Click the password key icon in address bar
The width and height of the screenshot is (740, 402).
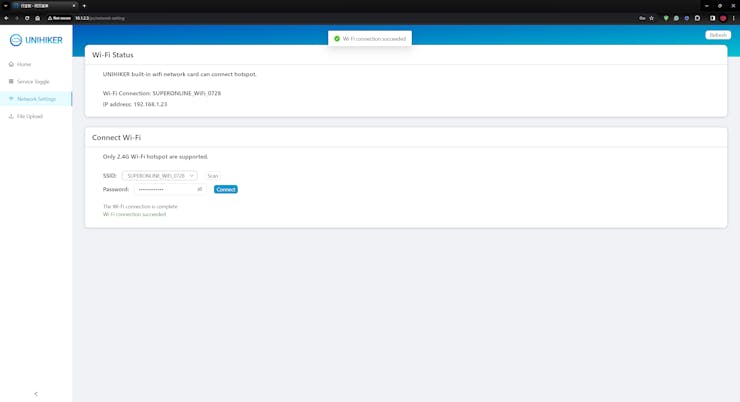(642, 18)
